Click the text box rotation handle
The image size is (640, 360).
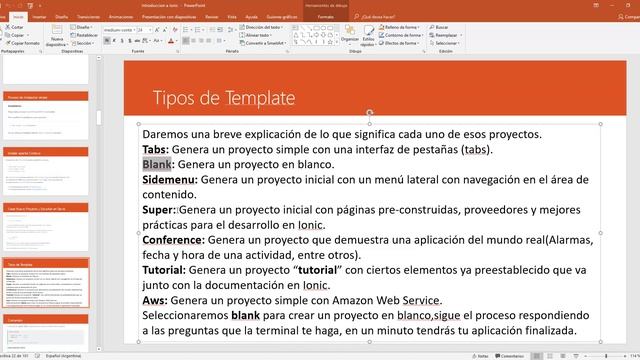pos(369,113)
